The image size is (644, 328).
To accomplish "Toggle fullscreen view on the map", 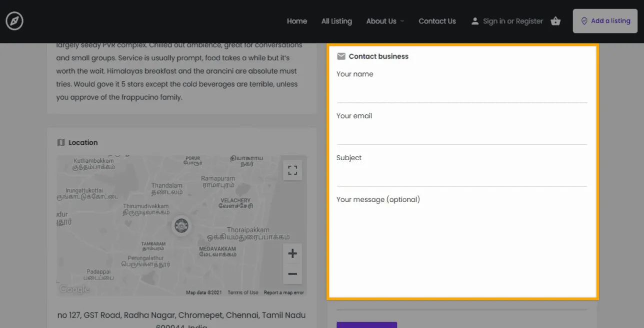I will coord(292,170).
